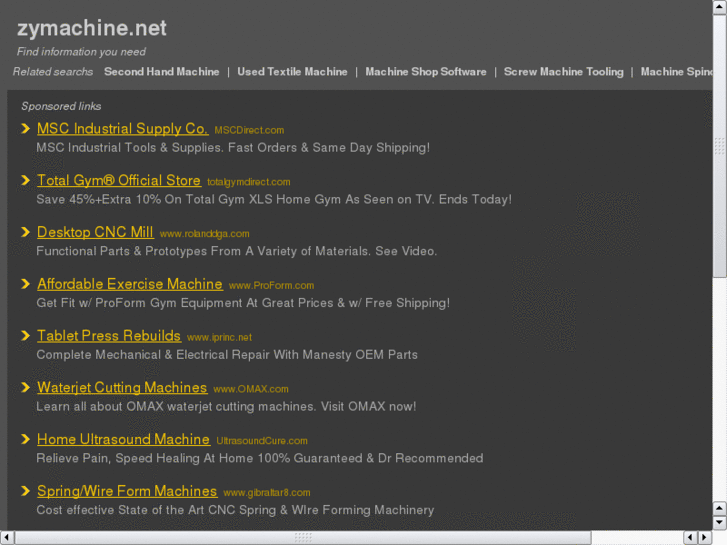Click the vertical scrollbar down arrow at bottom

click(720, 522)
